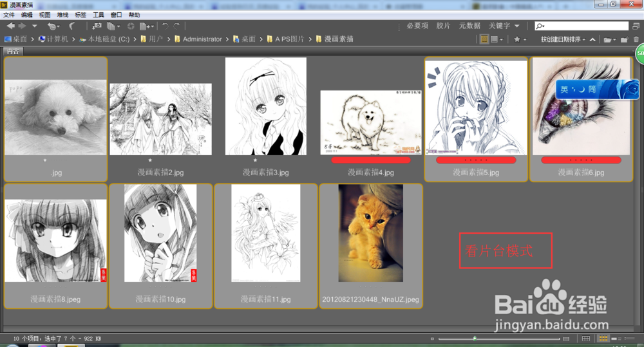Image resolution: width=644 pixels, height=347 pixels.
Task: Switch to 必要项 workspace
Action: tap(417, 26)
